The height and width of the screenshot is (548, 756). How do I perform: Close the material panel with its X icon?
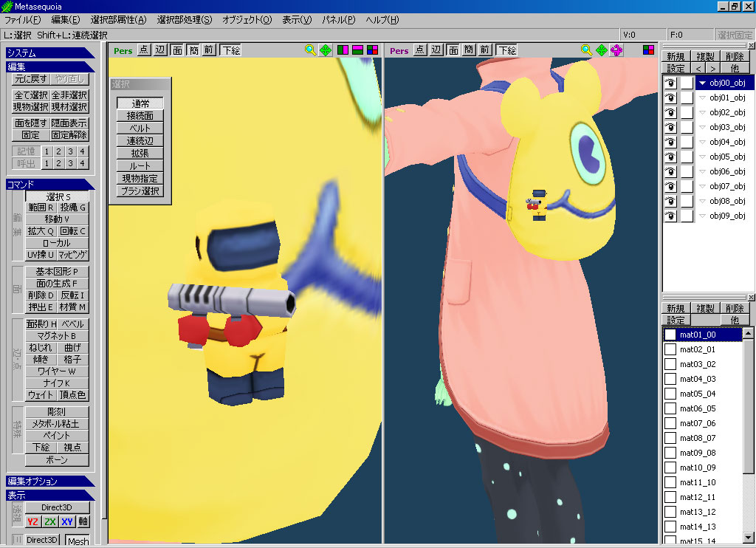tap(751, 297)
